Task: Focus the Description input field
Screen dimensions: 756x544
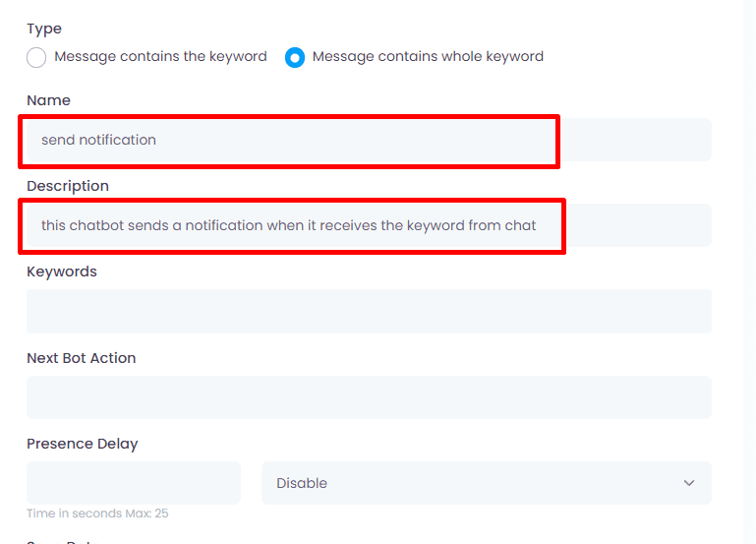Action: pyautogui.click(x=369, y=225)
